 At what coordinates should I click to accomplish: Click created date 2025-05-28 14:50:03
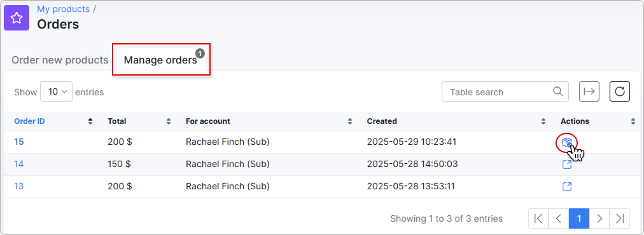point(412,164)
